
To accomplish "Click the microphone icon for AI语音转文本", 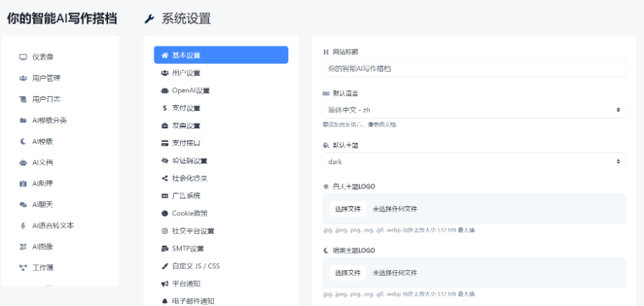I will pyautogui.click(x=23, y=226).
